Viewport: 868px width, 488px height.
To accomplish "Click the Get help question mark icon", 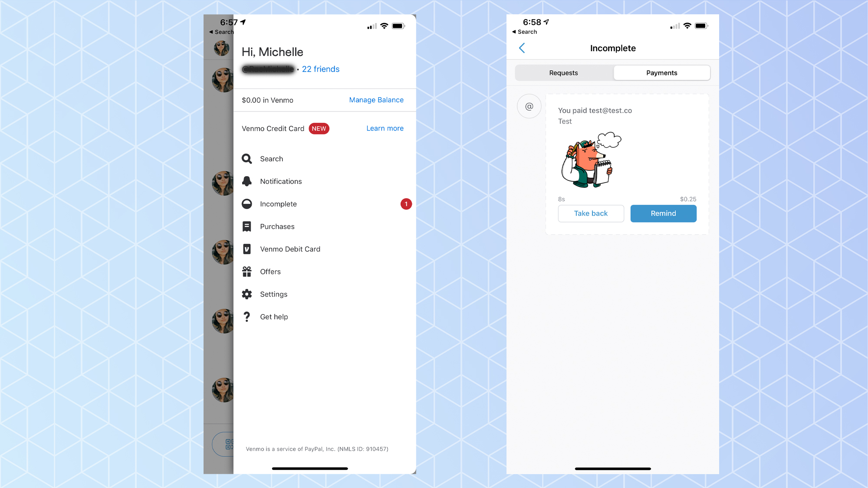I will tap(247, 316).
